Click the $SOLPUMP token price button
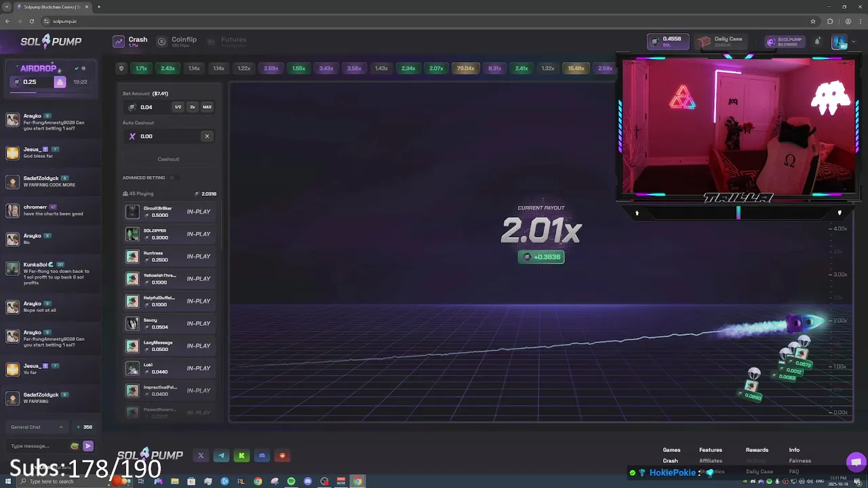The height and width of the screenshot is (488, 868). pos(785,41)
